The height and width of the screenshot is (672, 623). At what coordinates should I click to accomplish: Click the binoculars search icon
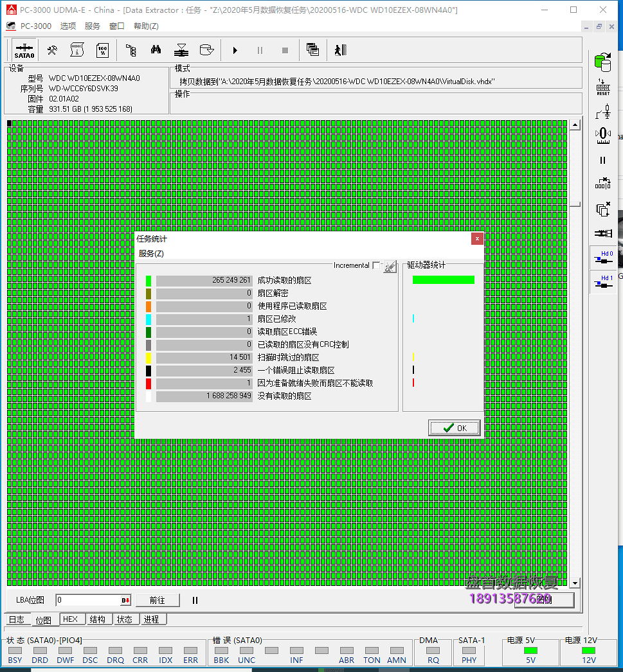156,50
